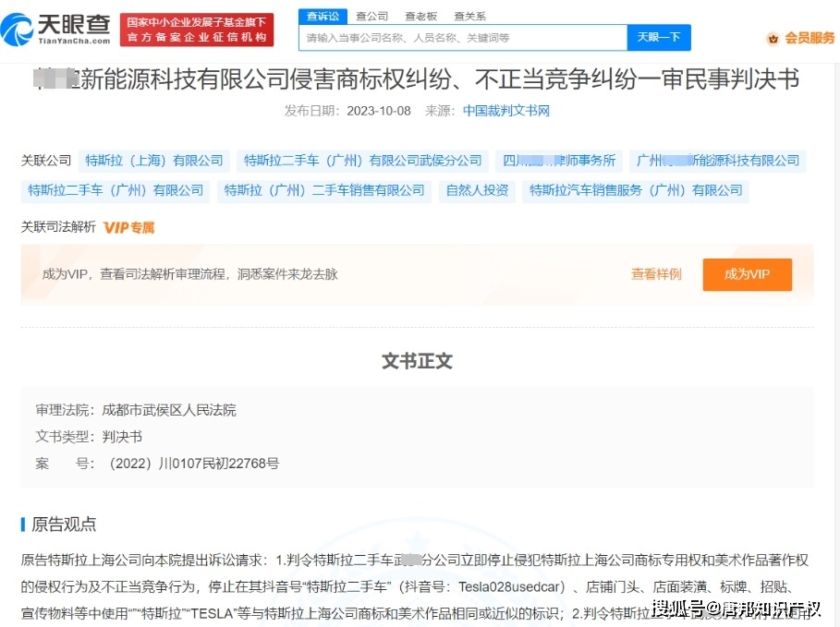Open the 查关系 tab
The height and width of the screenshot is (627, 840).
click(x=469, y=17)
